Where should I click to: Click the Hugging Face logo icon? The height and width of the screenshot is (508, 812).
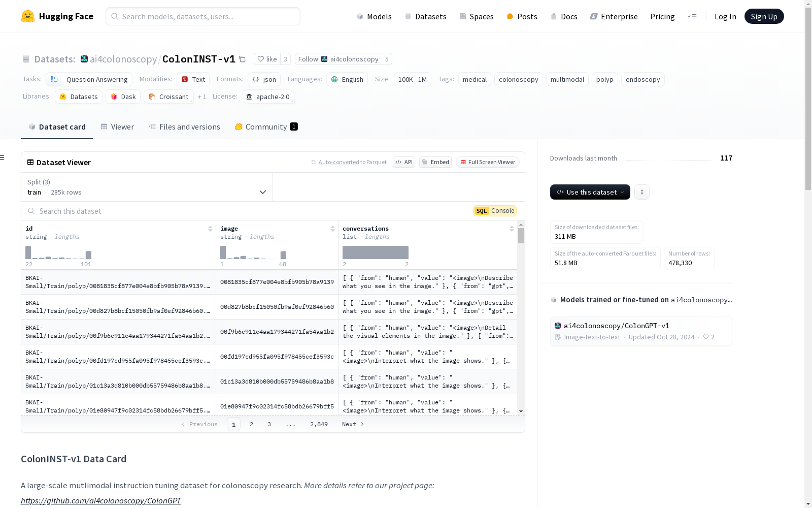[28, 16]
